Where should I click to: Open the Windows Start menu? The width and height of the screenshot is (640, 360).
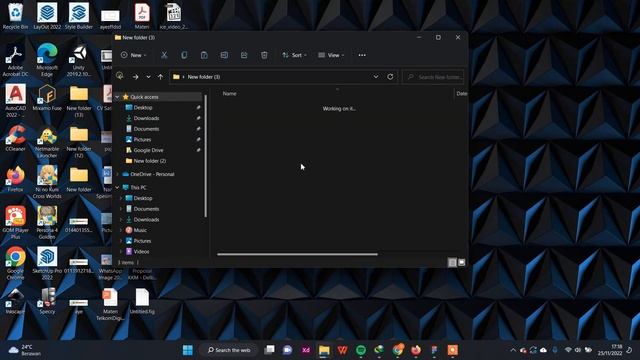pos(188,350)
